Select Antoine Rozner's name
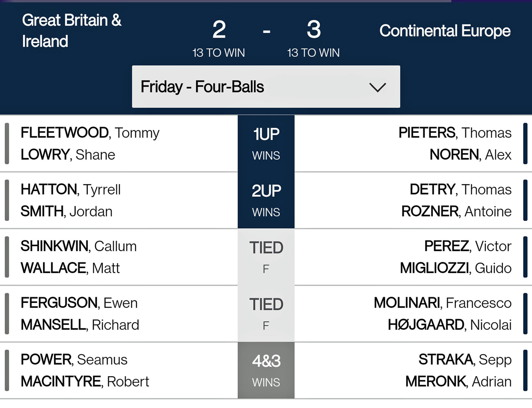This screenshot has height=408, width=532. pyautogui.click(x=456, y=212)
